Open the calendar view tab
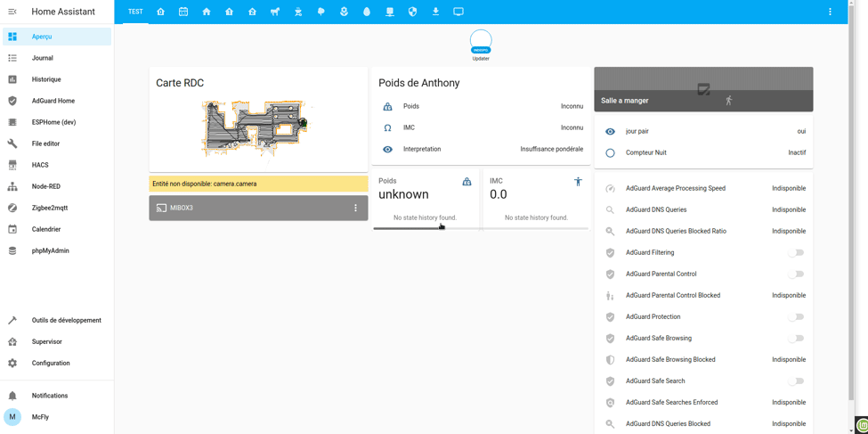The image size is (868, 434). (183, 12)
